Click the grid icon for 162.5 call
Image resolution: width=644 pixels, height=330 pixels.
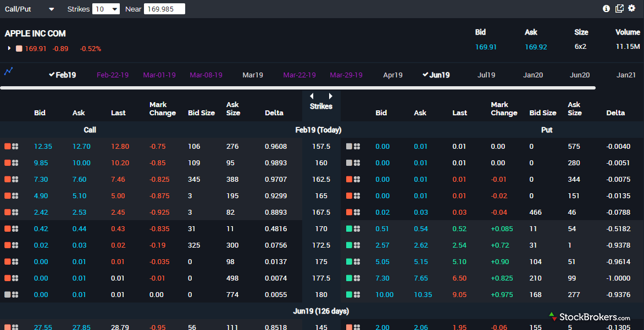coord(15,180)
